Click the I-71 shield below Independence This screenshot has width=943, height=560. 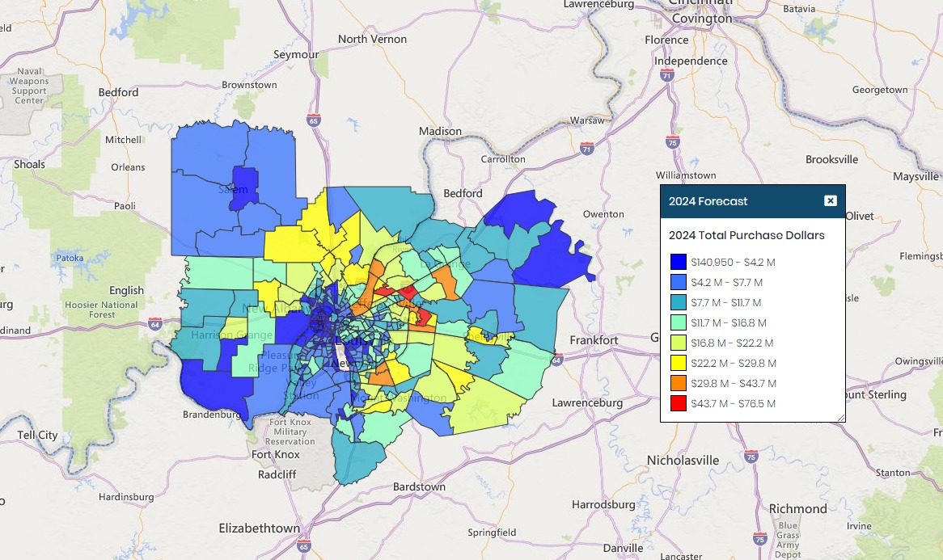point(666,75)
